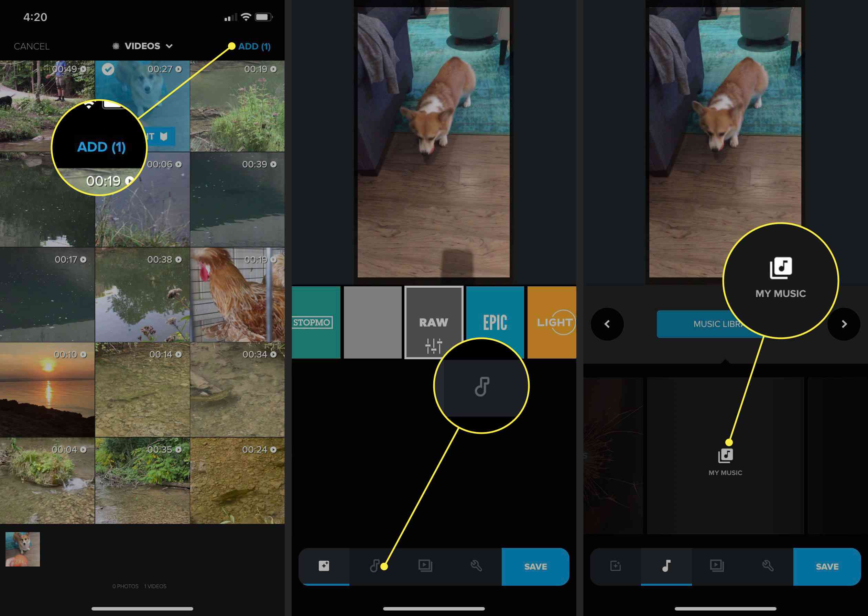Toggle the checkmark on selected video clip
Image resolution: width=868 pixels, height=616 pixels.
[108, 68]
